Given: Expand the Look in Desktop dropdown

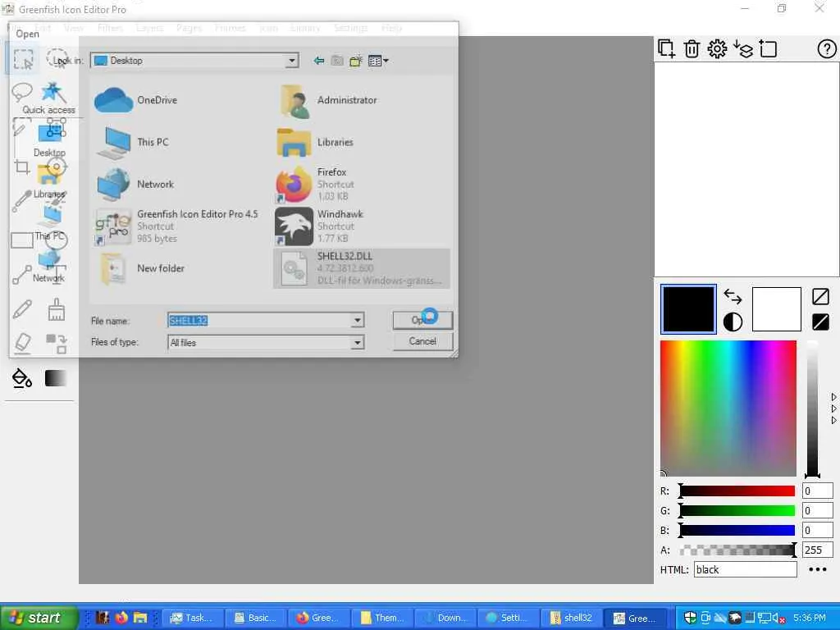Looking at the screenshot, I should click(291, 61).
